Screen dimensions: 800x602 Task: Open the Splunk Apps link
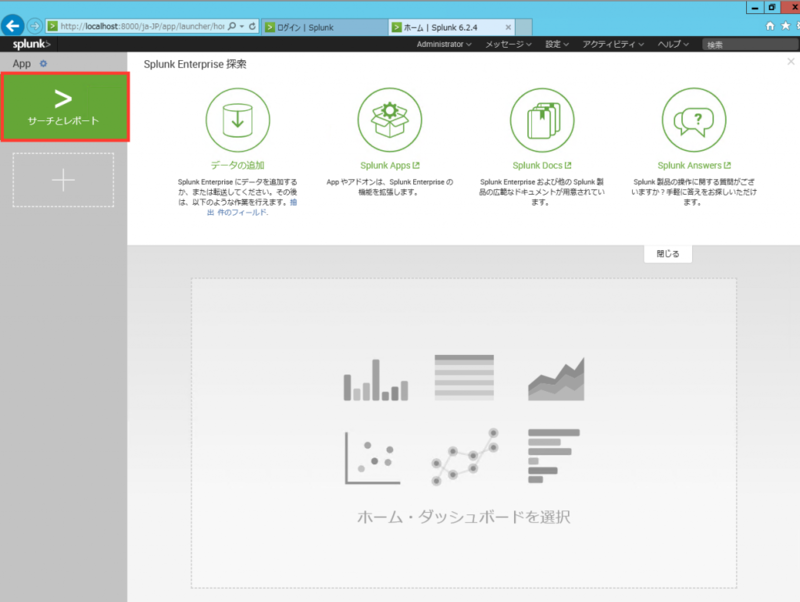(x=390, y=165)
